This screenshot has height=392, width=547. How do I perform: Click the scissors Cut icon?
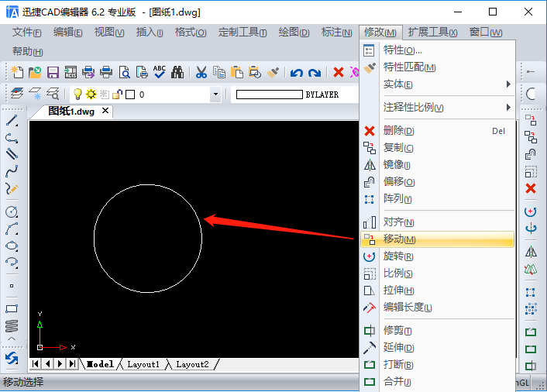point(201,72)
